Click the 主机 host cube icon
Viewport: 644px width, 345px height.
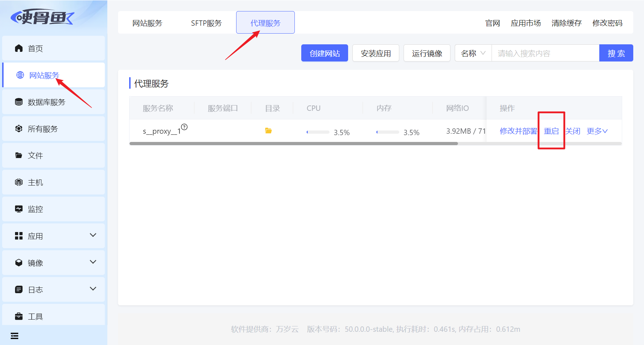coord(19,182)
